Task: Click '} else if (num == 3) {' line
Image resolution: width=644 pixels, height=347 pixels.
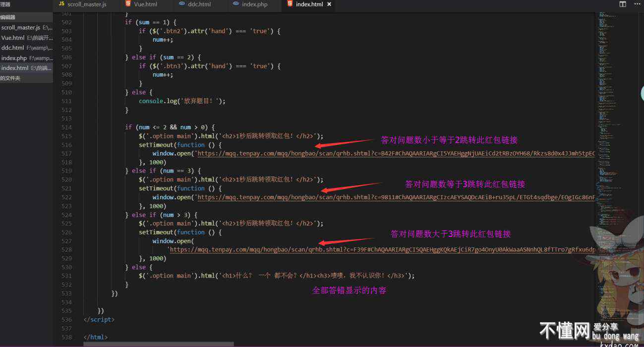Action: (163, 171)
